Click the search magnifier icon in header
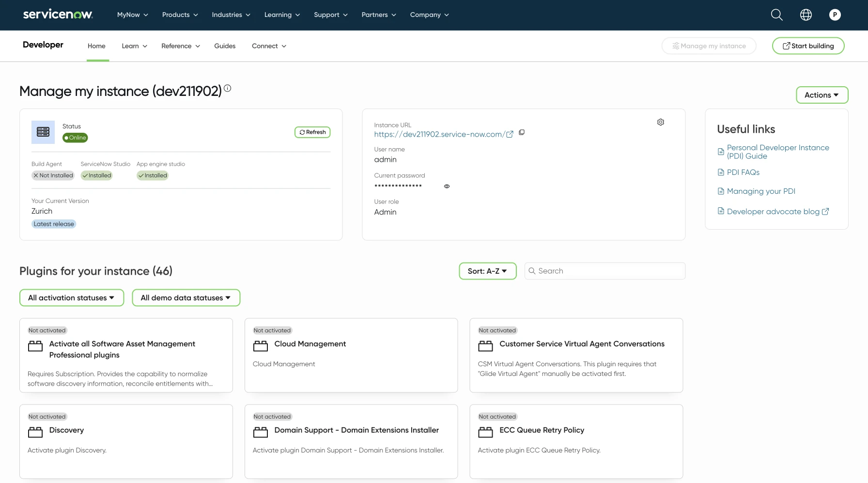 click(x=776, y=15)
